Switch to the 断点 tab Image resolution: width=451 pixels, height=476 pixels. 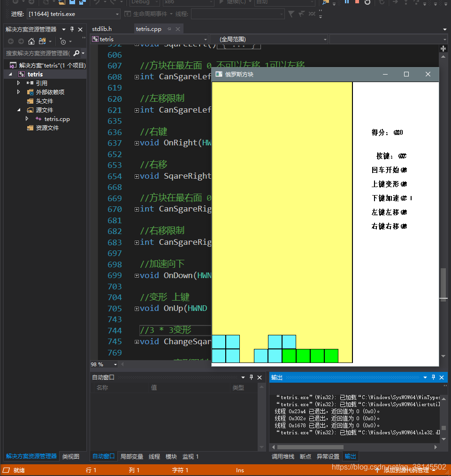[x=305, y=456]
